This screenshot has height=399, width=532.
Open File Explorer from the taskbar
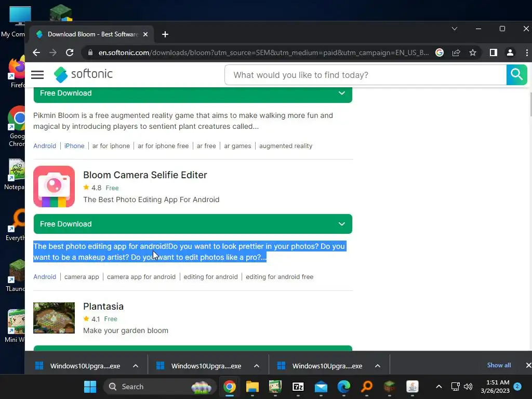point(252,387)
